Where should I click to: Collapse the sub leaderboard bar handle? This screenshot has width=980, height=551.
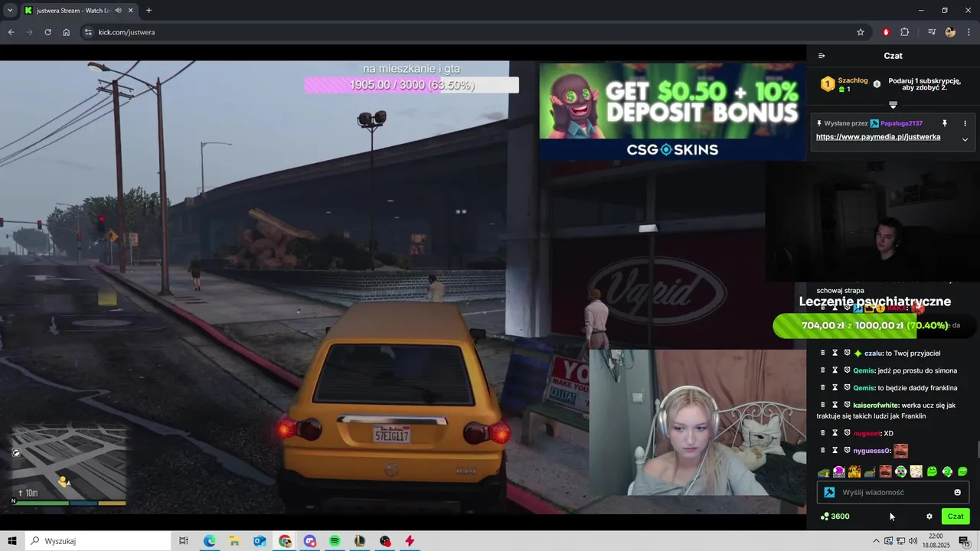click(893, 105)
